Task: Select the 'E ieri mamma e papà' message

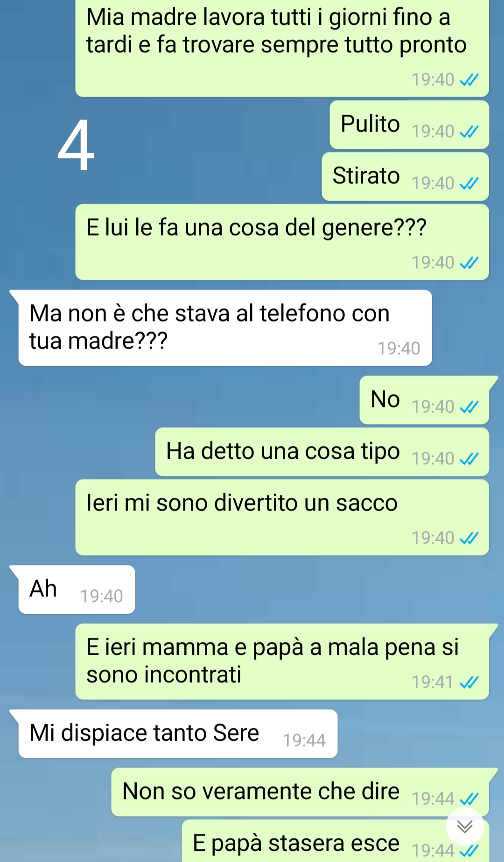Action: [282, 661]
